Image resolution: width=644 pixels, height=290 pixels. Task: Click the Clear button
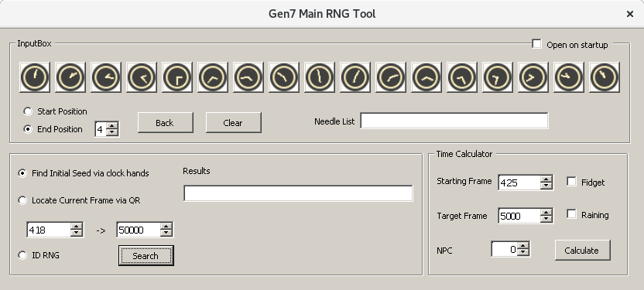tap(233, 123)
